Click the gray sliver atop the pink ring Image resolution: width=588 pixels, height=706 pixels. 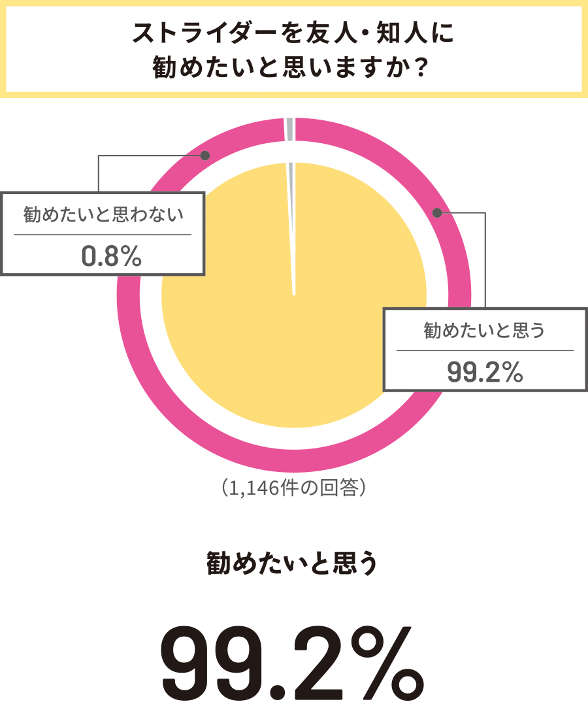[x=290, y=129]
